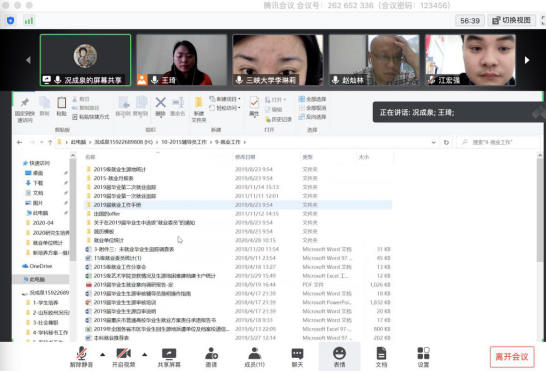Image resolution: width=546 pixels, height=372 pixels.
Task: Select 江宏强's video thumbnail
Action: click(470, 60)
